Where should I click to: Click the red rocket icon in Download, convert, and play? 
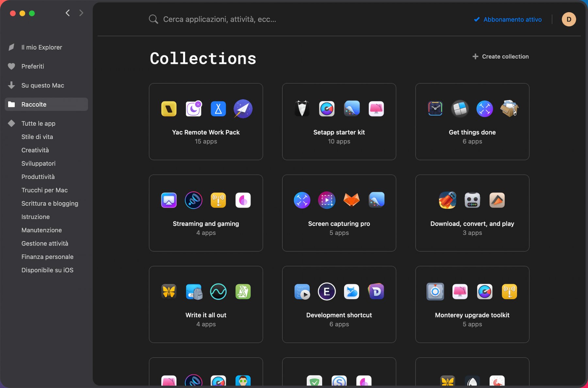click(447, 200)
